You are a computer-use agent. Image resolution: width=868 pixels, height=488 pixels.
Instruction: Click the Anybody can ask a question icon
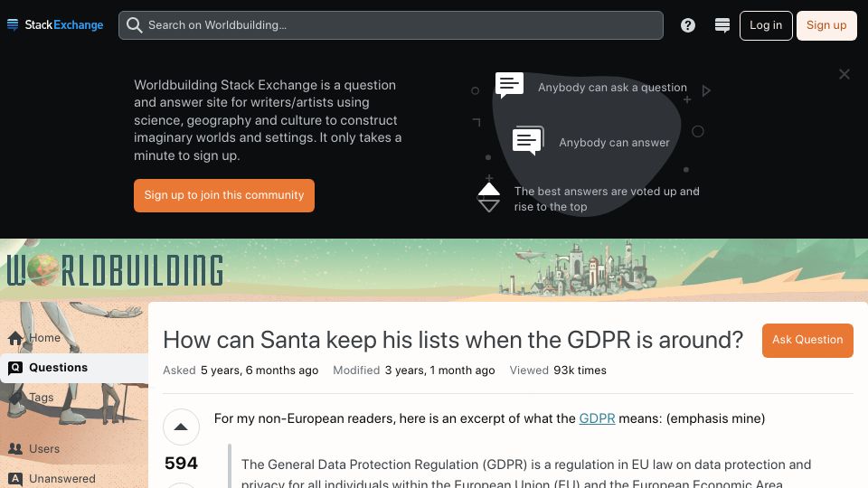tap(509, 85)
